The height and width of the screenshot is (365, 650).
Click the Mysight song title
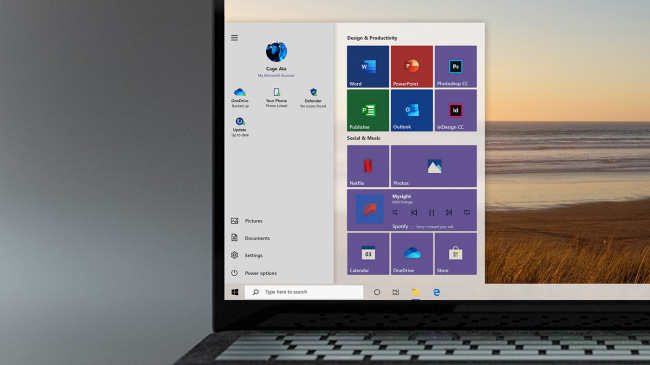click(402, 196)
